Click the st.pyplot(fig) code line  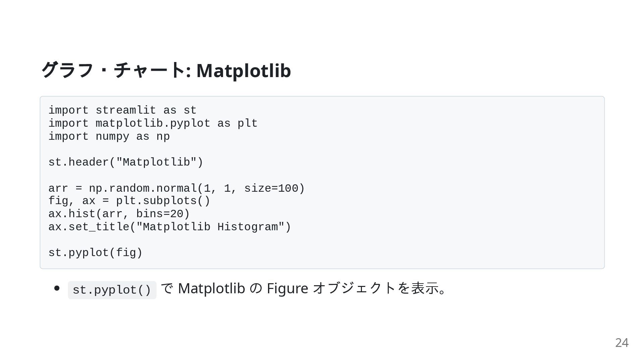pyautogui.click(x=96, y=253)
